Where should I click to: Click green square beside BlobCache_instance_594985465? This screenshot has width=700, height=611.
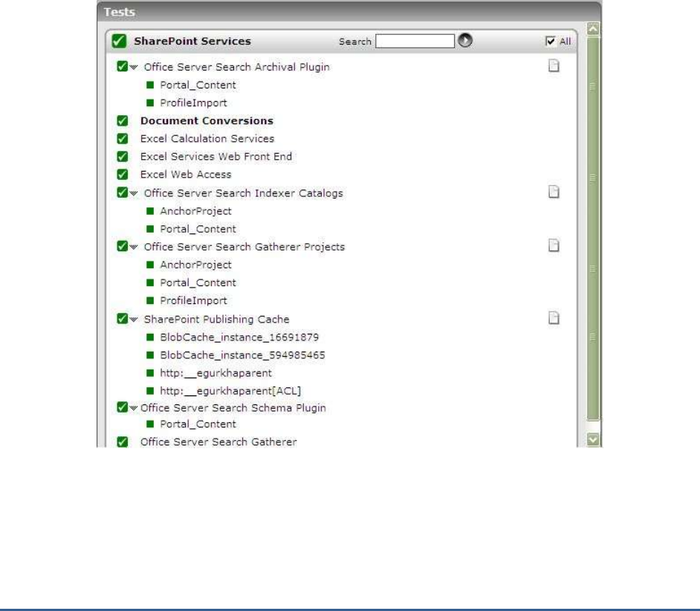(x=150, y=355)
